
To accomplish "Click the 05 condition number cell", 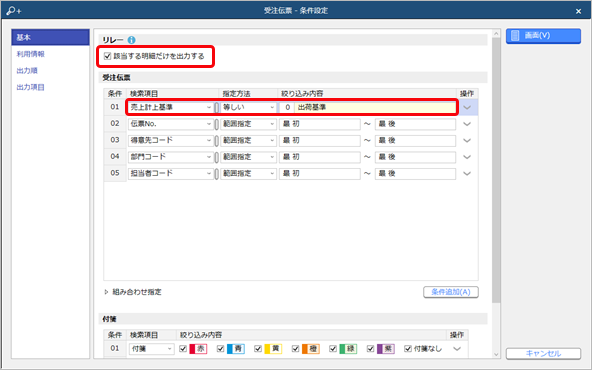I will (x=115, y=173).
